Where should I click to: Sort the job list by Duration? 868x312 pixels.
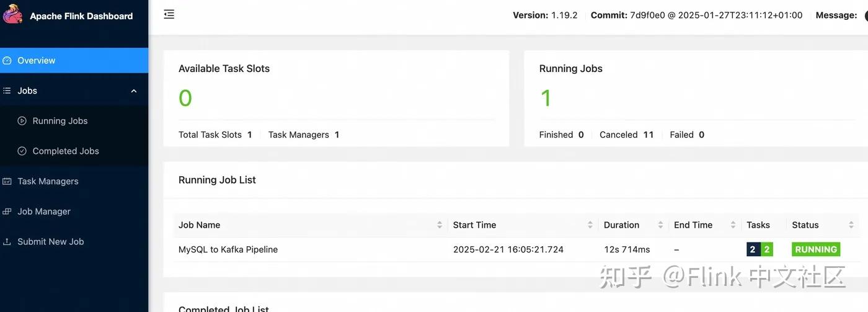(x=660, y=225)
